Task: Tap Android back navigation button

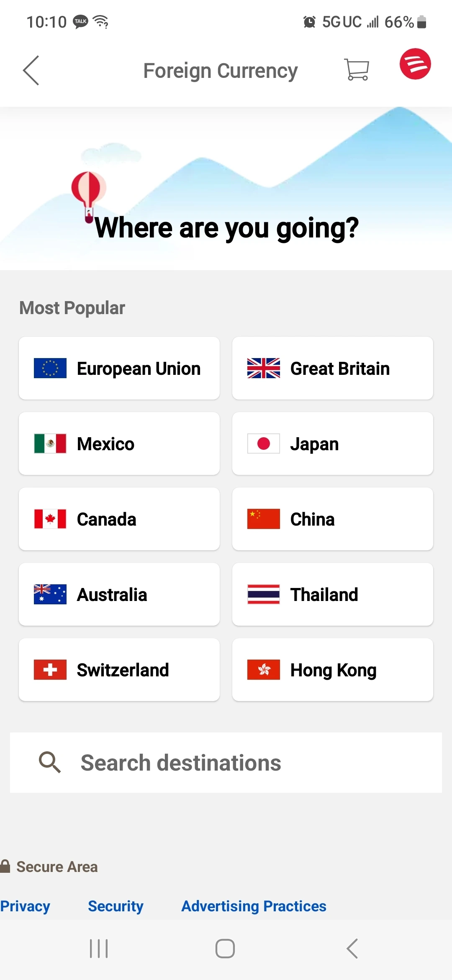Action: point(352,949)
